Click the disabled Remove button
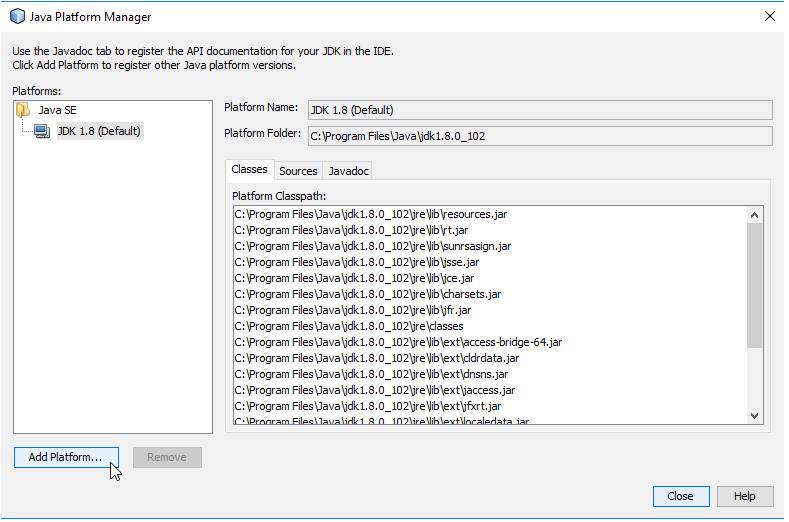This screenshot has height=522, width=789. pyautogui.click(x=167, y=457)
